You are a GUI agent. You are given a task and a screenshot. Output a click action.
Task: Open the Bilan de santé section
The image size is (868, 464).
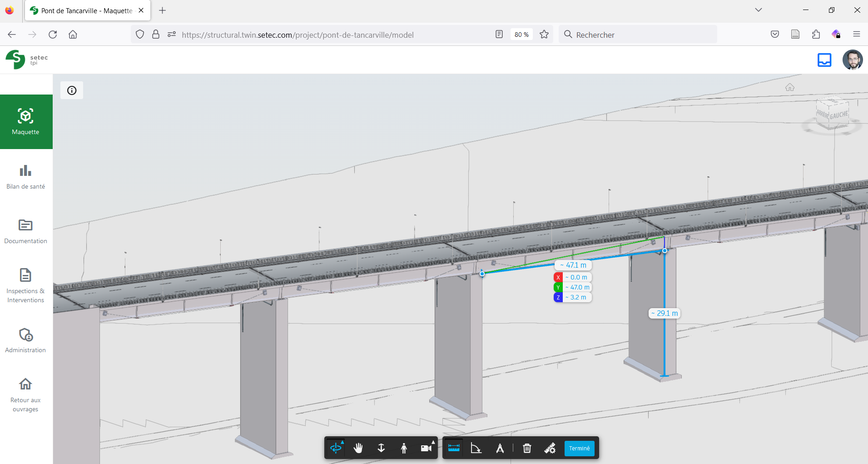26,177
